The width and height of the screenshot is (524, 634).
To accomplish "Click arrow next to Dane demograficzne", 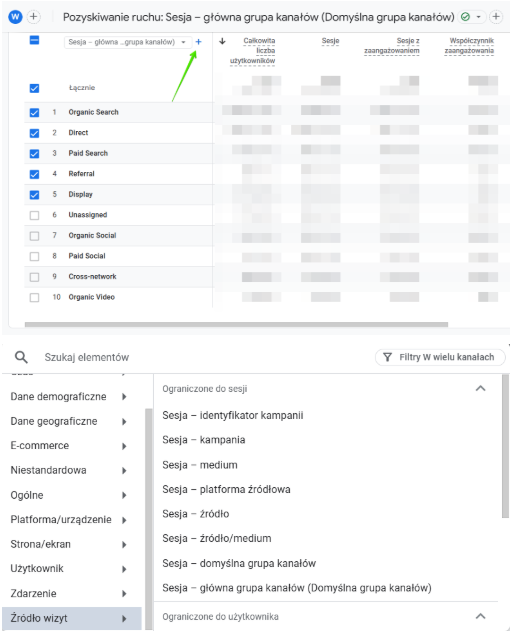I will [x=125, y=397].
